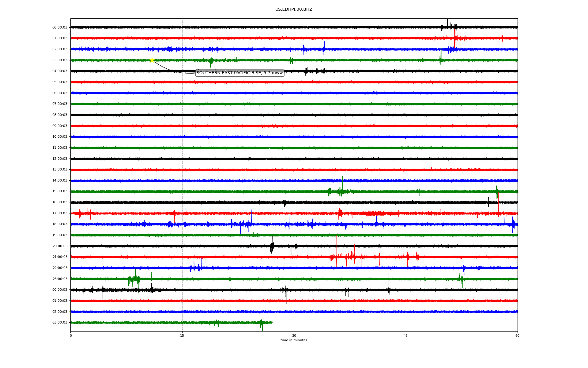Click the 23:00:03 trace time label
Viewport: 588px width, 368px height.
pyautogui.click(x=60, y=279)
